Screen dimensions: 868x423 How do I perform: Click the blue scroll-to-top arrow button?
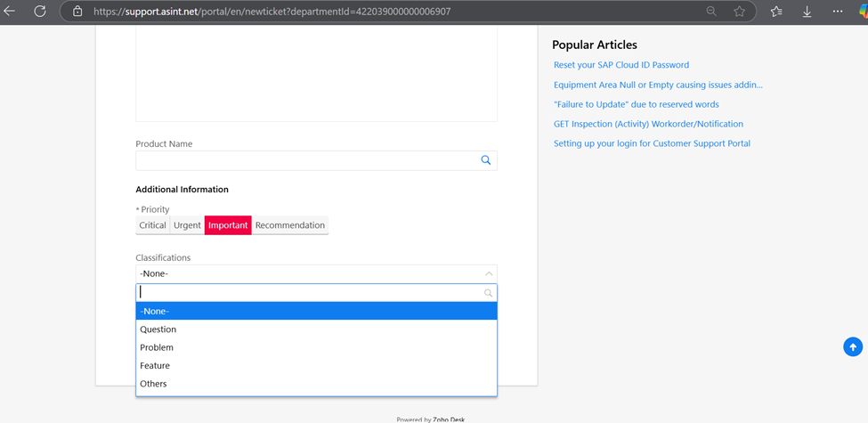click(x=853, y=347)
